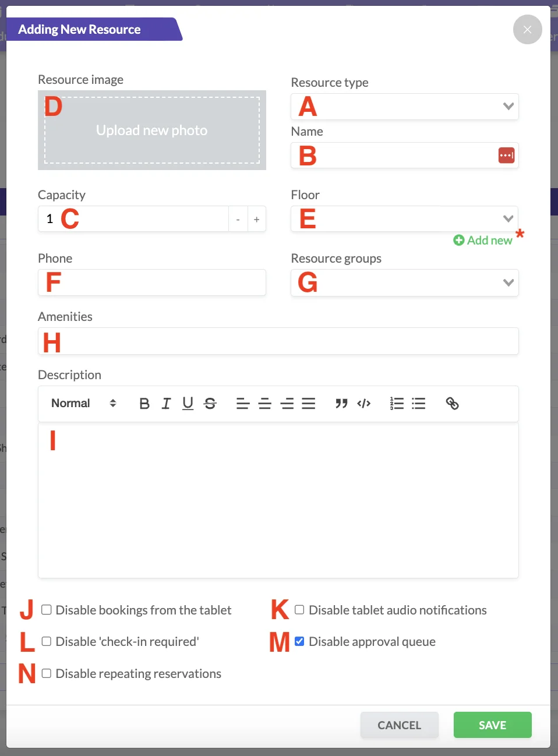Open the Resource type dropdown
Screen dimensions: 558x756
(404, 107)
